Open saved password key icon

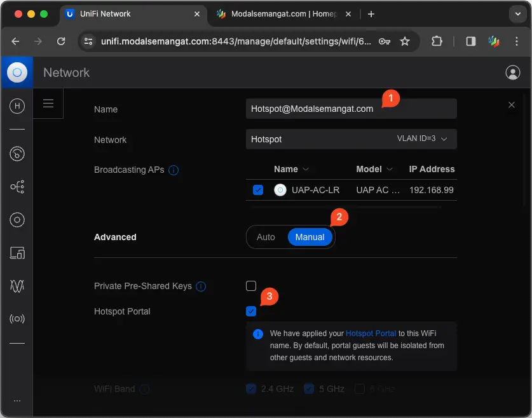pos(384,41)
